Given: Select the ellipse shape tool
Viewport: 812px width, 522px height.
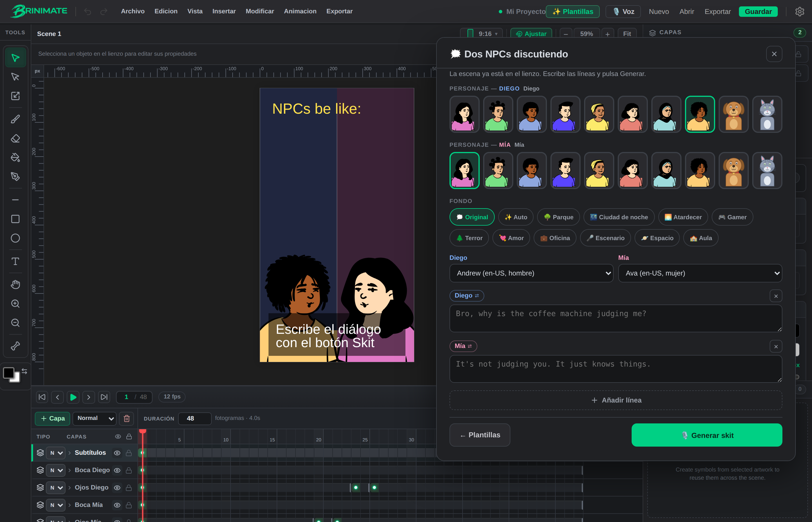Looking at the screenshot, I should click(15, 238).
